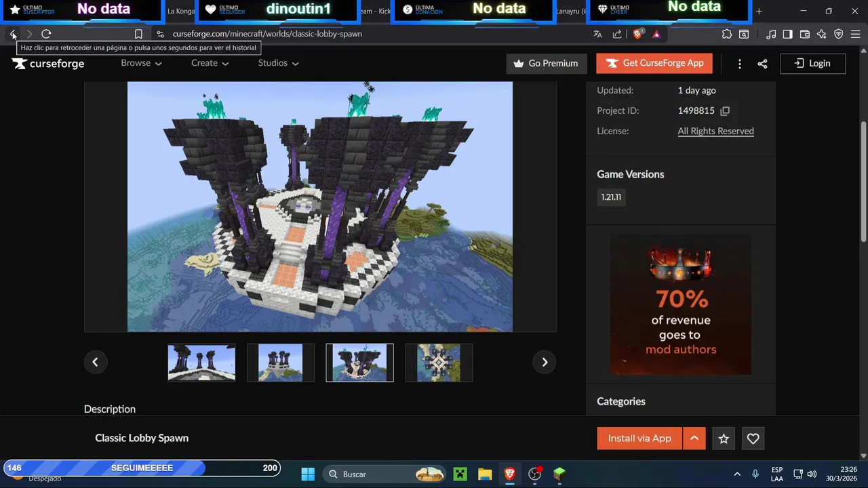This screenshot has height=488, width=868.
Task: Click the translate page icon
Action: (x=597, y=34)
